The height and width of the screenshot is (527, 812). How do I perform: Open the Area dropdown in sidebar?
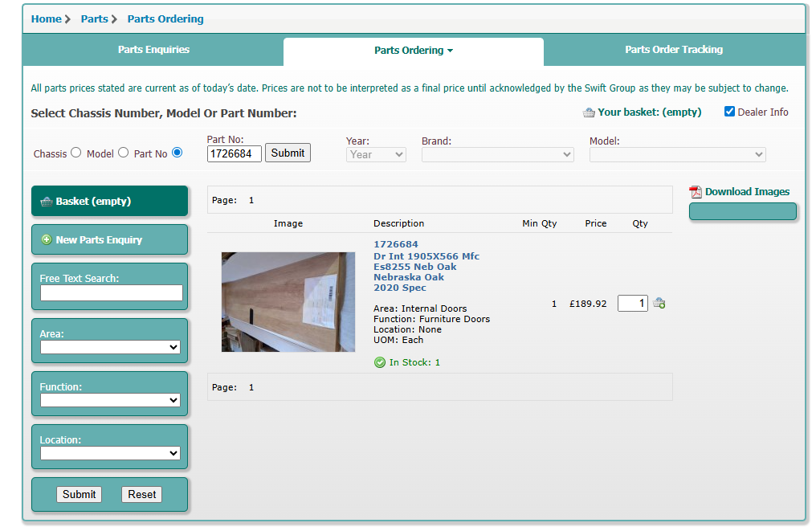(x=110, y=347)
